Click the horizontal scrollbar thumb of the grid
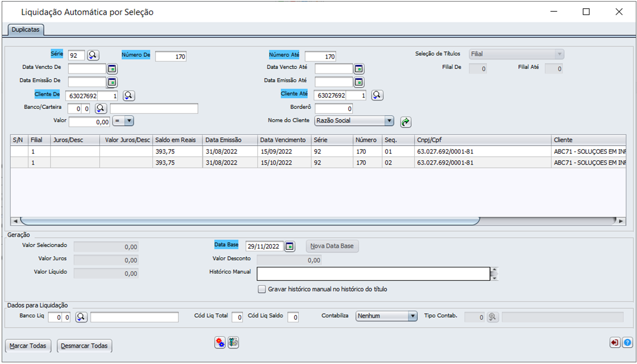The height and width of the screenshot is (364, 637). pos(250,221)
